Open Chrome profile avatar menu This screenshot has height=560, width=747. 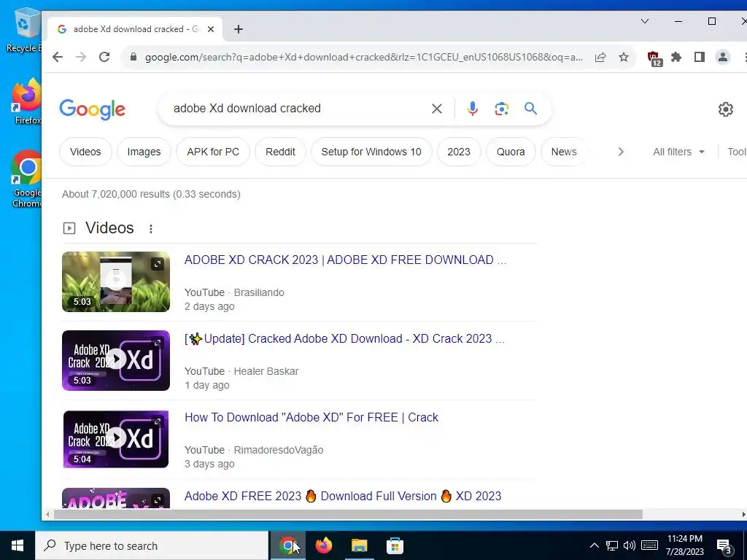point(723,57)
